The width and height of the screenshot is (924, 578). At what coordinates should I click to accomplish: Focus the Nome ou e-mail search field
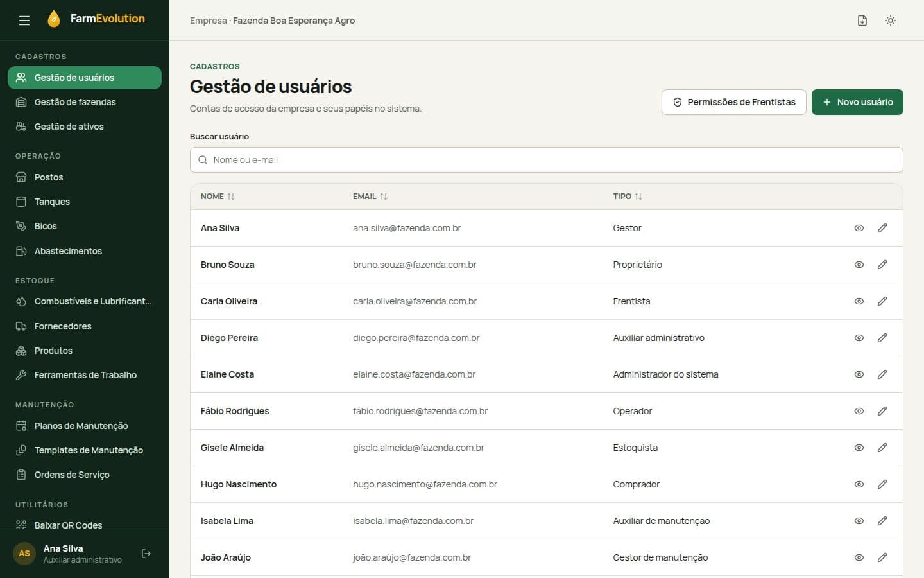(x=546, y=160)
